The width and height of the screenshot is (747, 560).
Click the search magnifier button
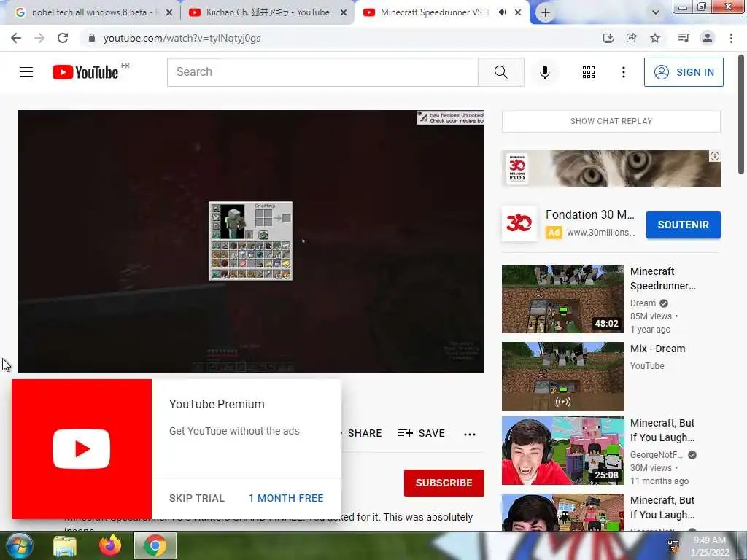coord(500,72)
